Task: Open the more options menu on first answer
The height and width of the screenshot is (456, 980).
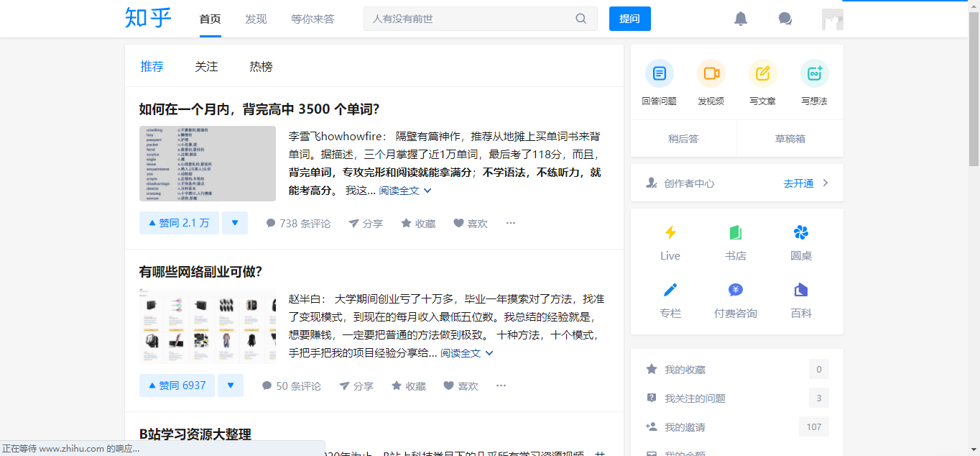Action: (x=510, y=223)
